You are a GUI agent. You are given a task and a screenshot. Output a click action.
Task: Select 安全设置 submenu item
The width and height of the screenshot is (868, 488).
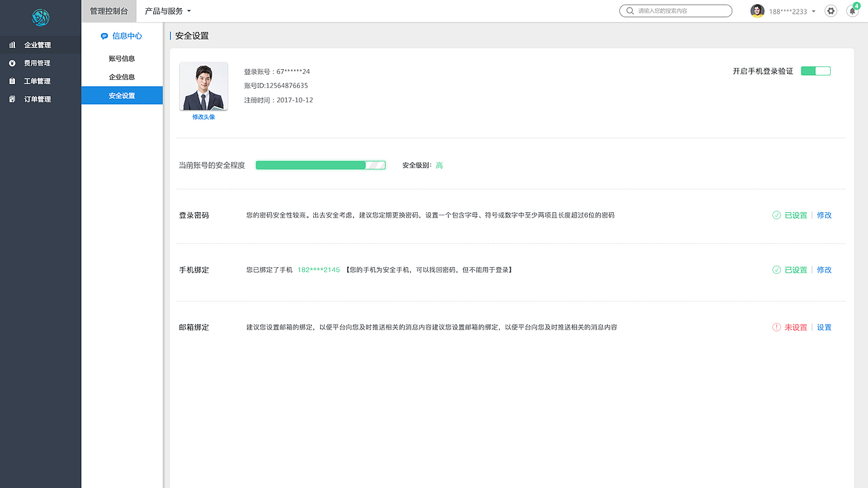click(122, 96)
